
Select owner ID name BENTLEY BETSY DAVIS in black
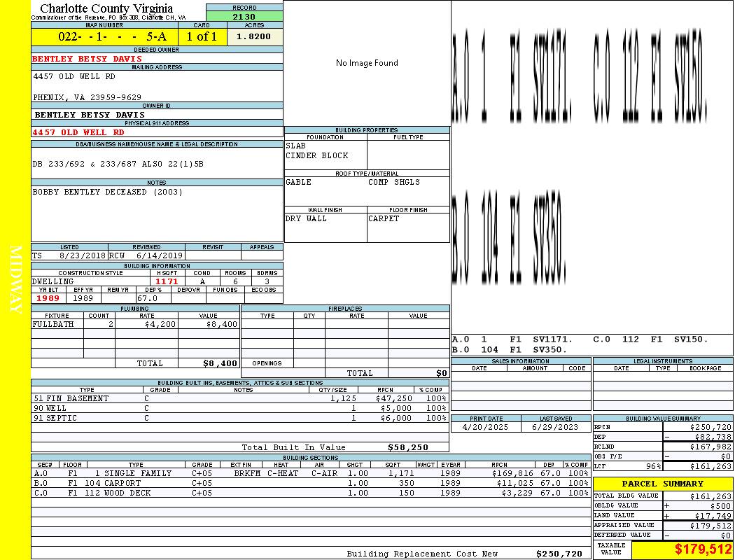pyautogui.click(x=90, y=115)
